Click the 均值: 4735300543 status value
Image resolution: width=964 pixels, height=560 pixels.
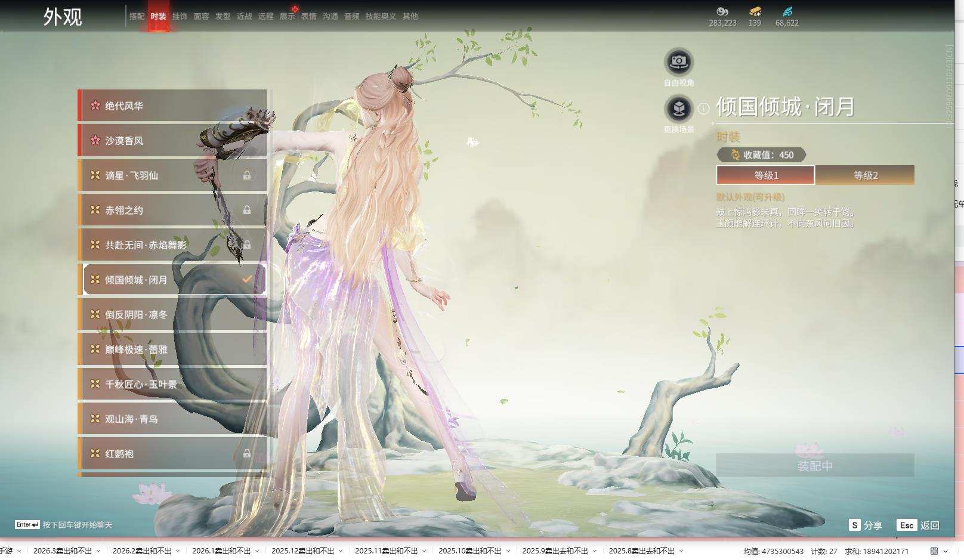click(773, 551)
